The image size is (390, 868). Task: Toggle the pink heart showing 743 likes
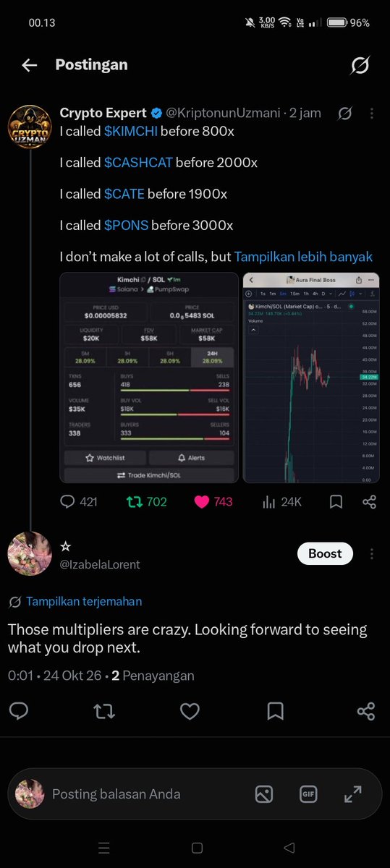[213, 501]
